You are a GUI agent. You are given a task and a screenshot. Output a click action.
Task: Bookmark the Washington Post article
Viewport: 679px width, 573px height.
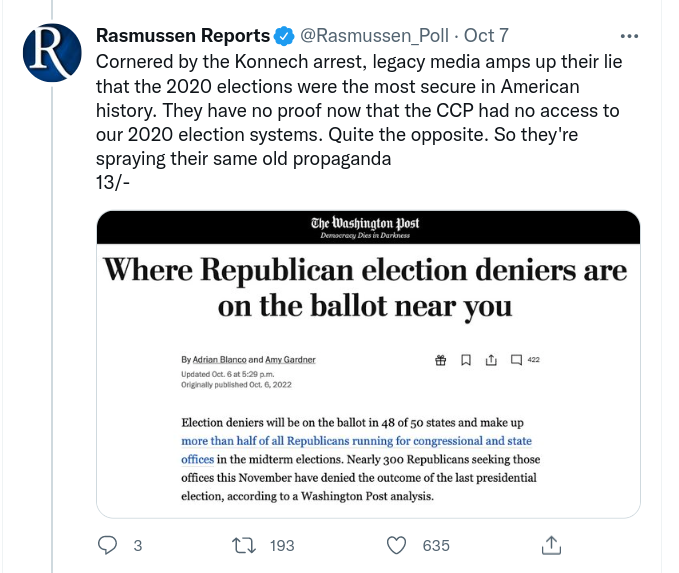465,360
